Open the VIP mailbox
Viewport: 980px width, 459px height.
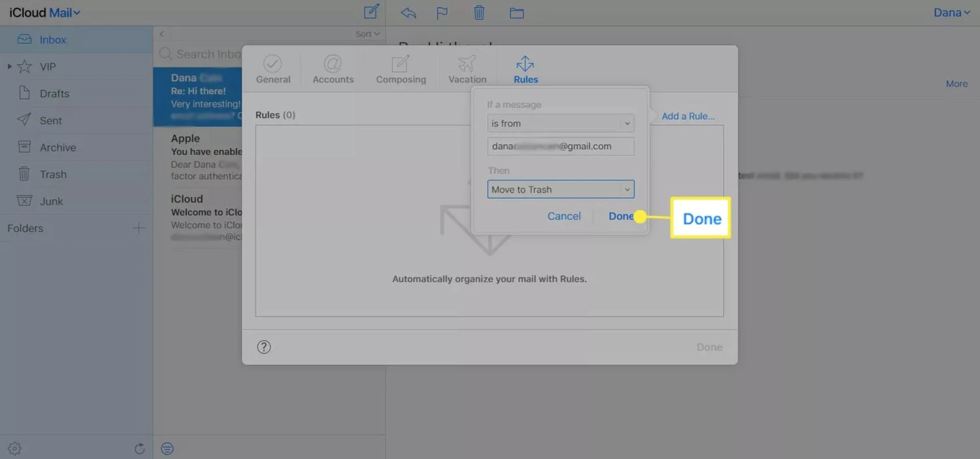point(77,67)
